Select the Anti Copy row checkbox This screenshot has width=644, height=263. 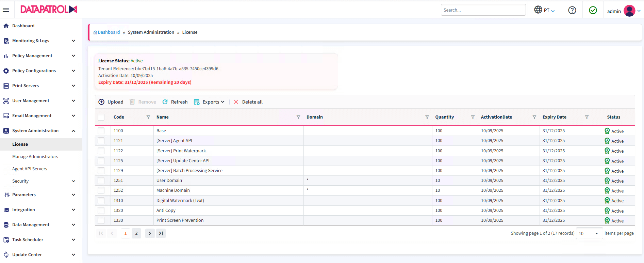pos(101,211)
